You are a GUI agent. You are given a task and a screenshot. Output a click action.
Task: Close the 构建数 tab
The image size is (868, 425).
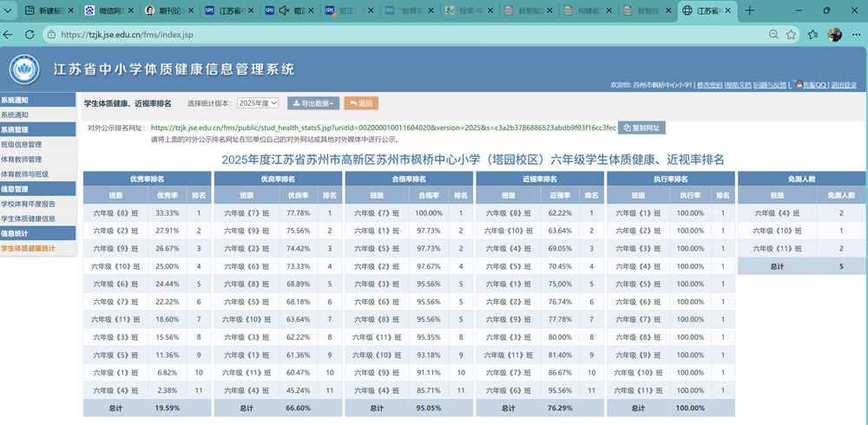610,10
